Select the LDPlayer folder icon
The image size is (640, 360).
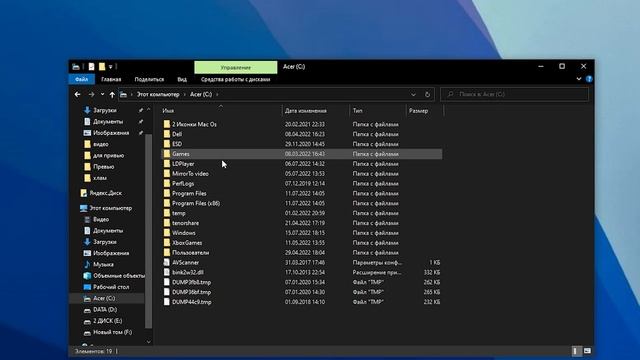pyautogui.click(x=167, y=164)
